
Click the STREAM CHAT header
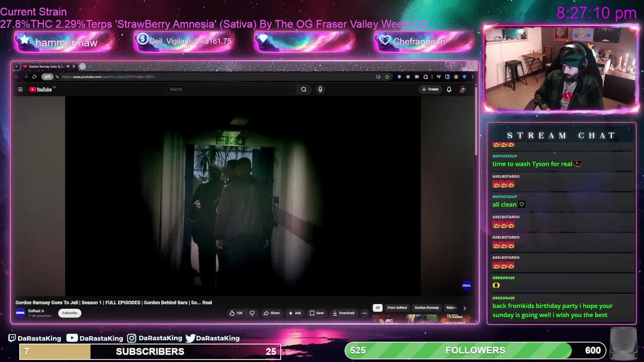(561, 135)
